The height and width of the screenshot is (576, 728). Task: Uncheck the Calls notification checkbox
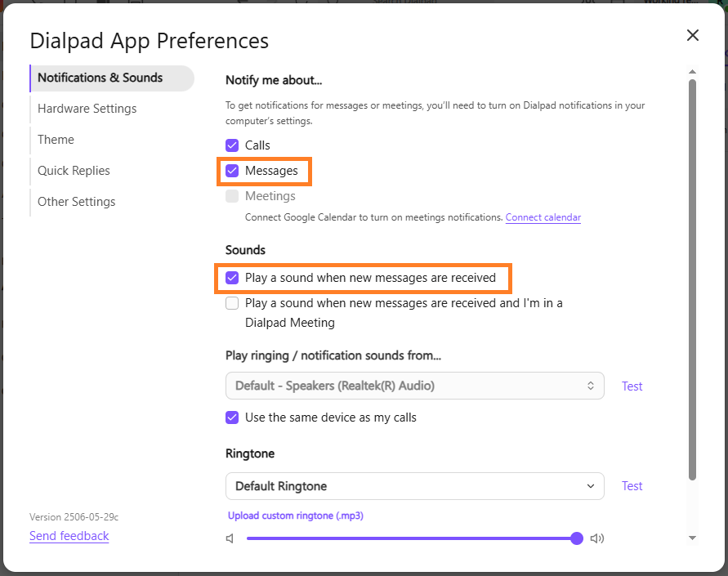point(232,145)
